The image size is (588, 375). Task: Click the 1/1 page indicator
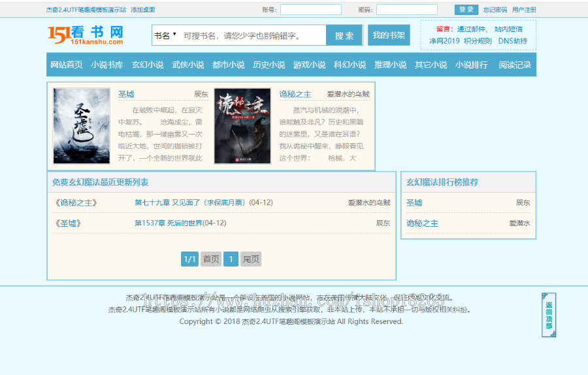pos(189,259)
